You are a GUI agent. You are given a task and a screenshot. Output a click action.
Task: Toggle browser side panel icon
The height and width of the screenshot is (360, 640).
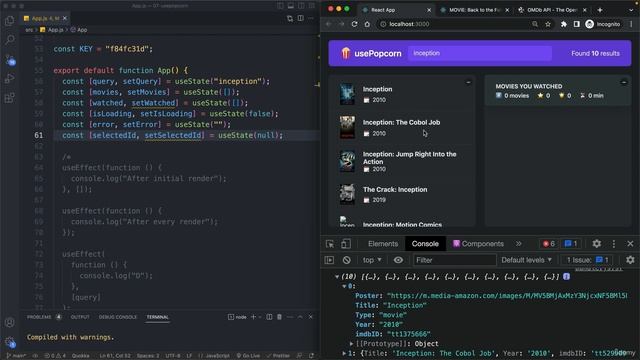click(x=576, y=24)
